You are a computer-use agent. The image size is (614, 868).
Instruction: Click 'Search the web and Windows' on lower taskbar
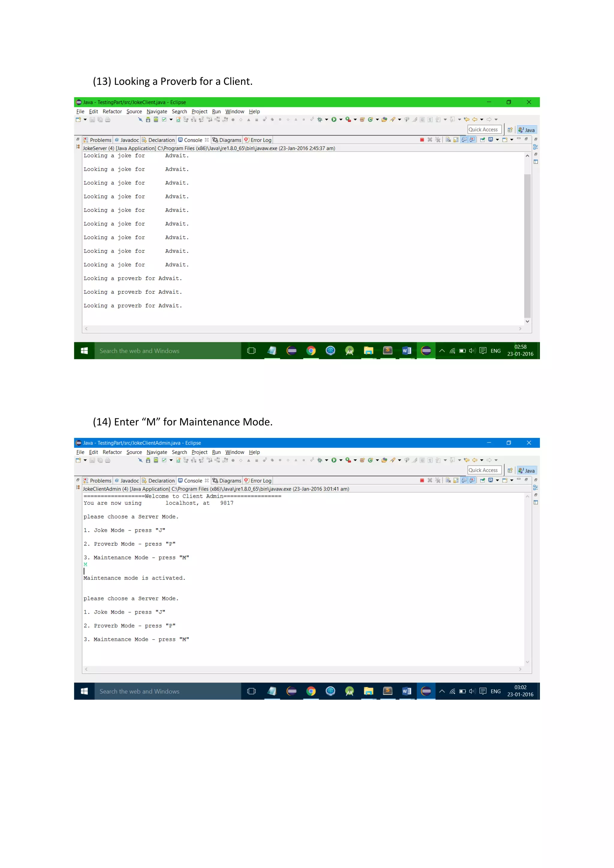[x=168, y=691]
